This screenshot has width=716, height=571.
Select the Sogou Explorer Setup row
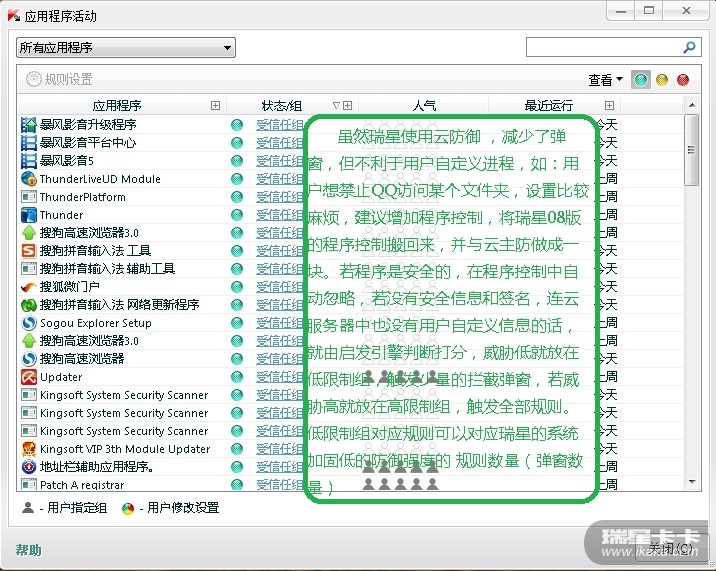click(351, 323)
